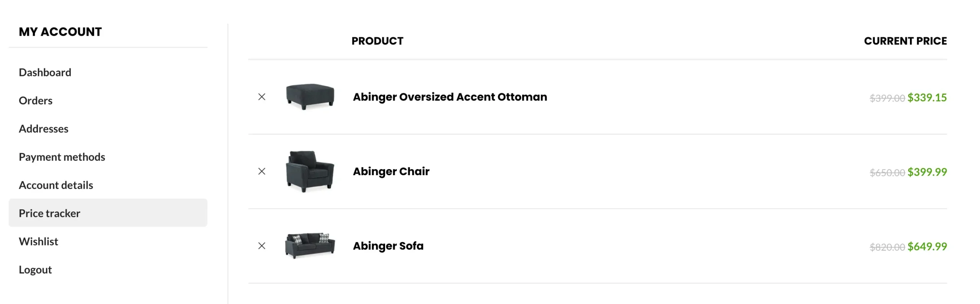Open Account details settings
This screenshot has height=304, width=980.
coord(56,185)
